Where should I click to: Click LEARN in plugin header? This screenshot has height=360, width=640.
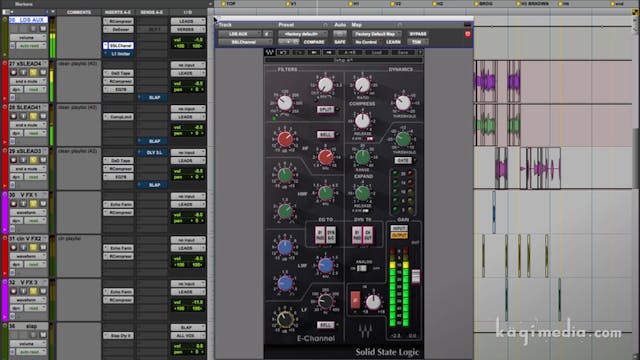pyautogui.click(x=393, y=42)
